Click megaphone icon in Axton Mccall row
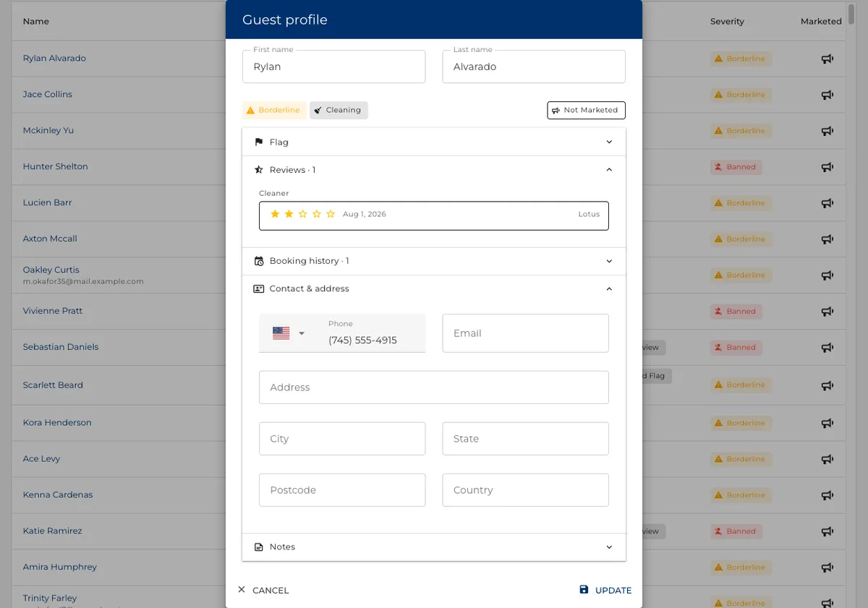Image resolution: width=868 pixels, height=608 pixels. (827, 239)
